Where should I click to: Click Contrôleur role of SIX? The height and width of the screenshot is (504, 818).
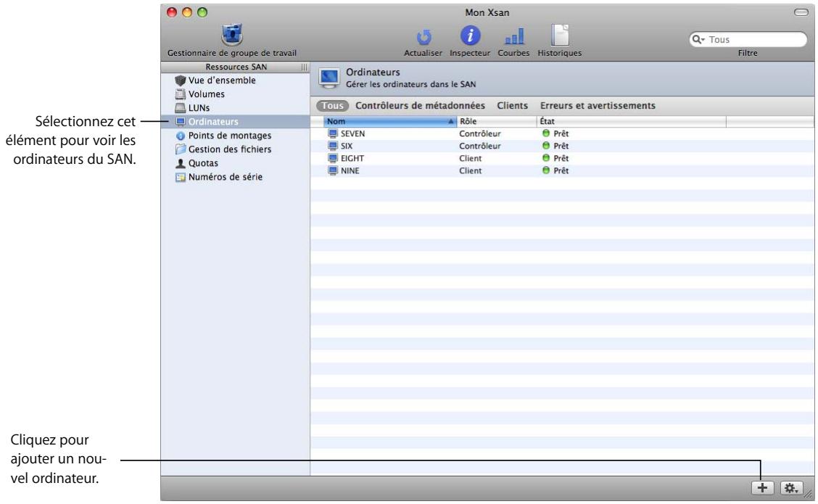click(480, 146)
